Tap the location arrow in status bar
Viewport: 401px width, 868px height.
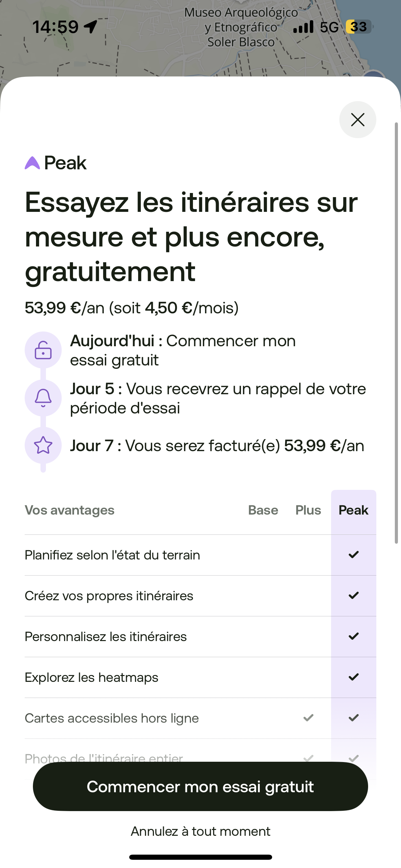91,27
